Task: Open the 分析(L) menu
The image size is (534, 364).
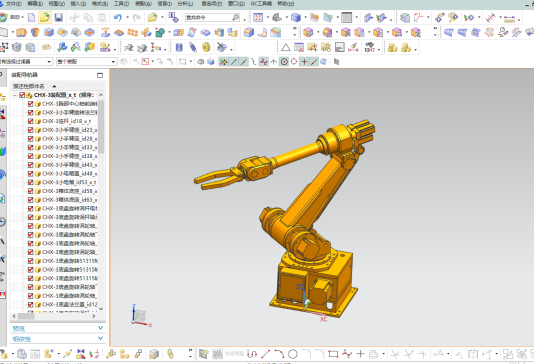Action: 185,4
